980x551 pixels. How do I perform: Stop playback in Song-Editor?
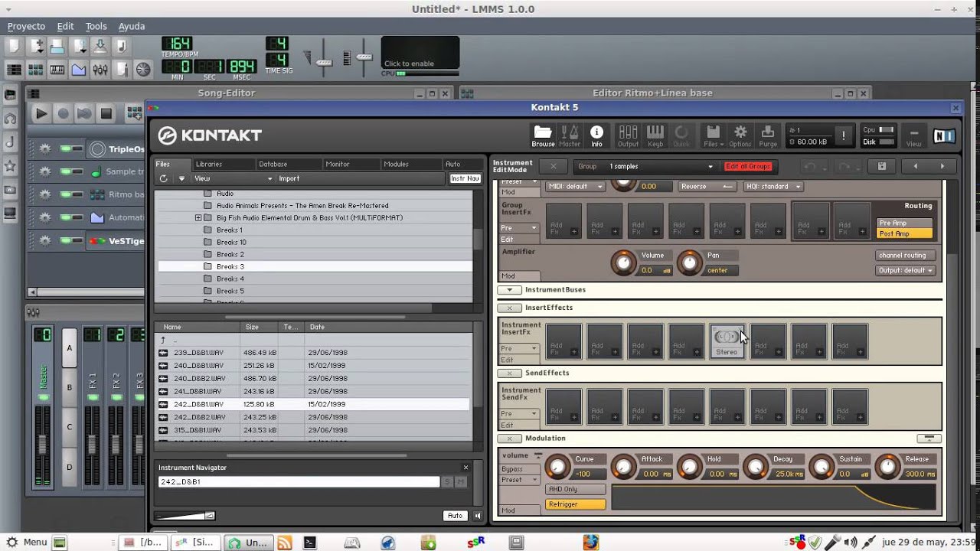[106, 114]
